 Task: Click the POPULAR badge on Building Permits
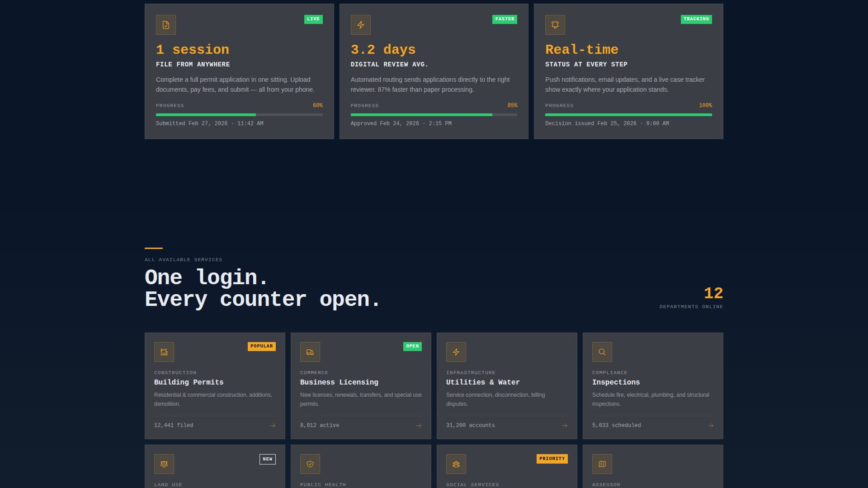coord(262,346)
